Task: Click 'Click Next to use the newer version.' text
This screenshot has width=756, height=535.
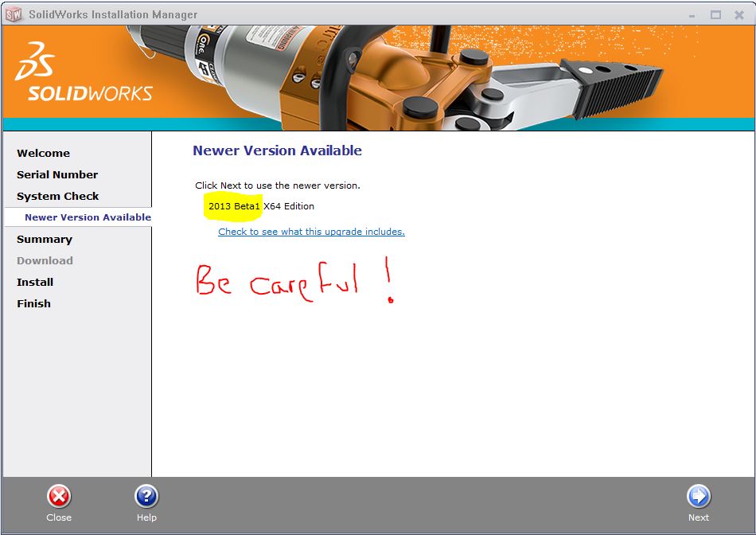Action: click(x=278, y=185)
